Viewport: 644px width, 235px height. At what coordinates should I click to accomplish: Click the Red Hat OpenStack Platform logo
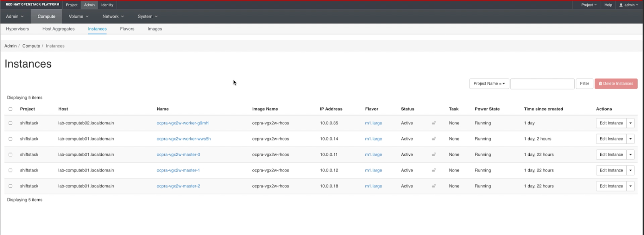click(x=33, y=5)
